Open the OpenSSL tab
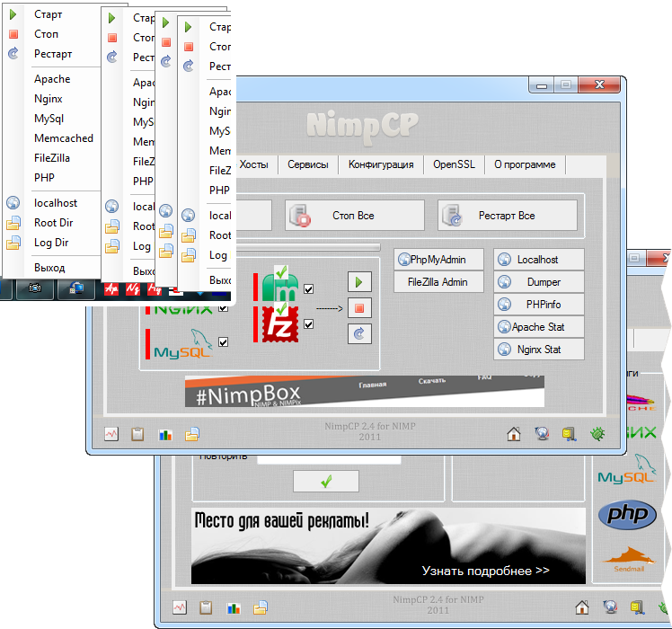The image size is (672, 629). click(x=455, y=164)
